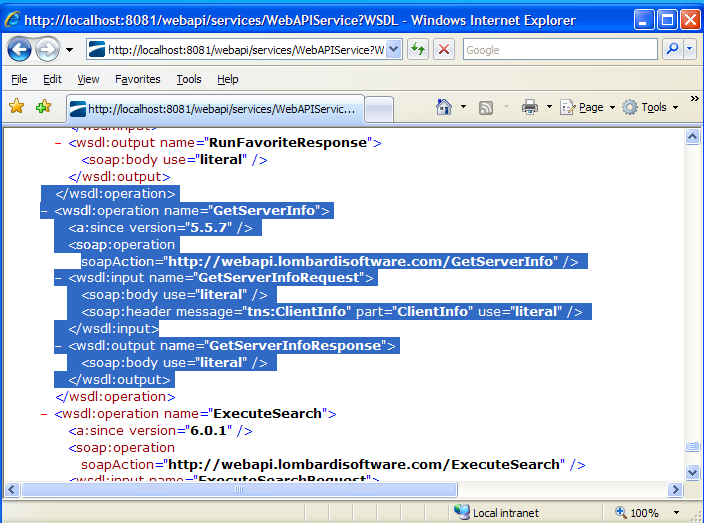Click horizontal scrollbar right arrow
704x523 pixels.
[x=675, y=489]
